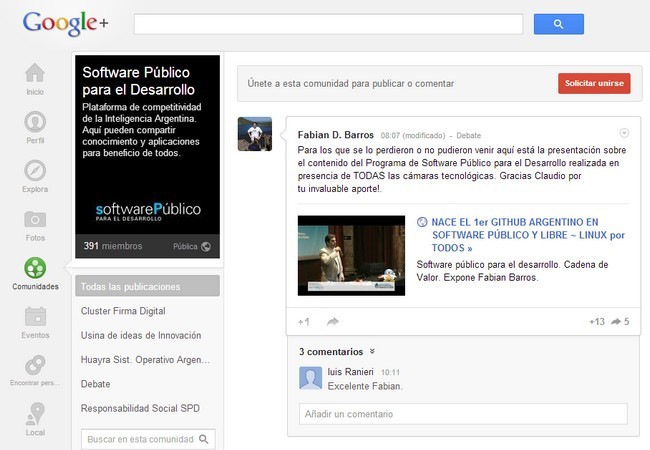The height and width of the screenshot is (450, 650).
Task: View the +13 plus-ones count
Action: click(x=597, y=322)
